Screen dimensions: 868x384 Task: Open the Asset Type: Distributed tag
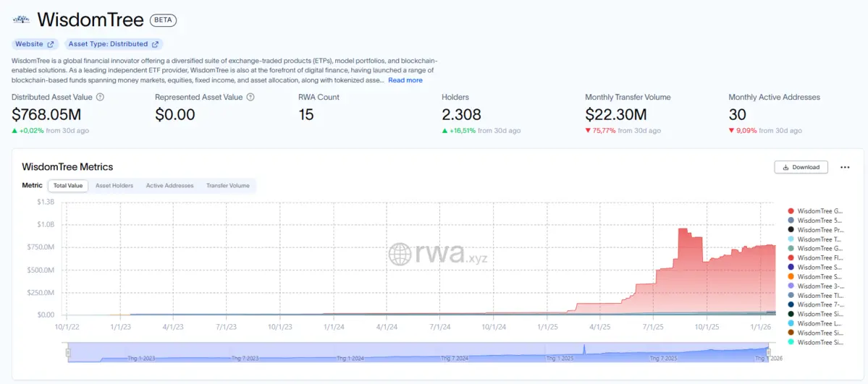tap(112, 44)
